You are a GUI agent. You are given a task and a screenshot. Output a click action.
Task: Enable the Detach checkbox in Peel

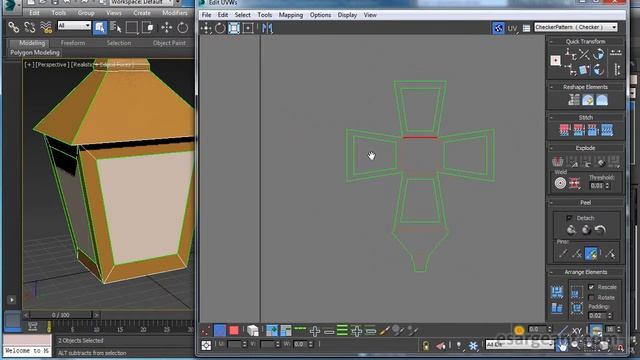(569, 218)
